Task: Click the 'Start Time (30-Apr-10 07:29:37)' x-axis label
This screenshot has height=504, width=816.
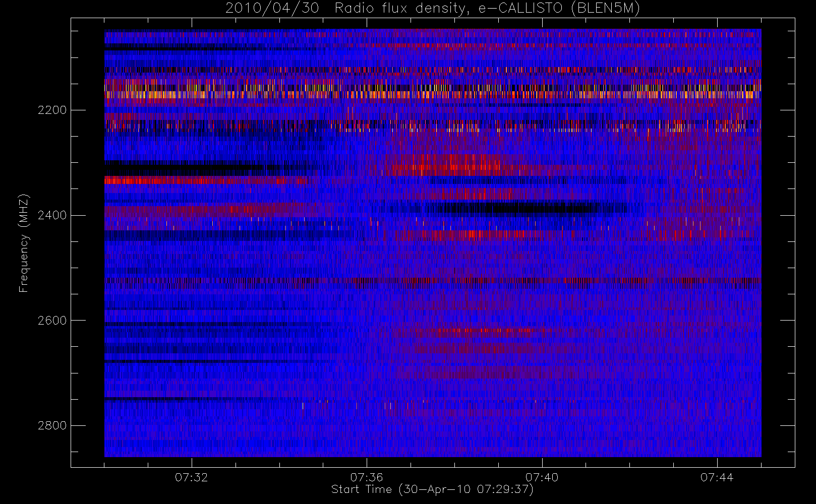Action: 432,489
